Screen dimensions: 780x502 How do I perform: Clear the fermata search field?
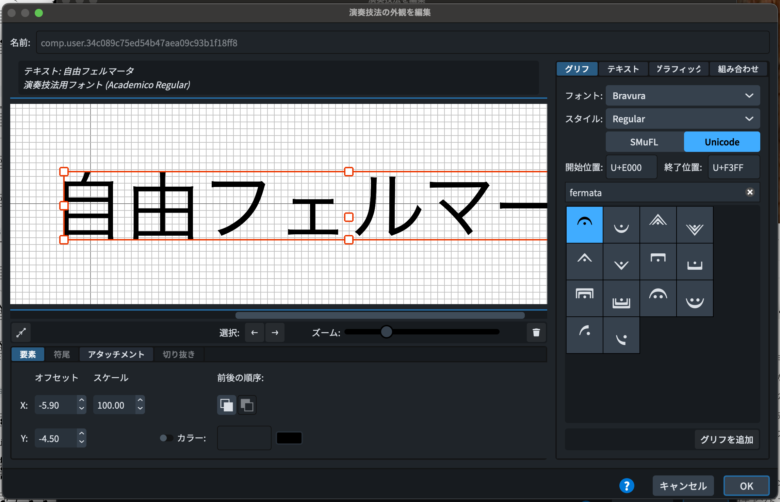(750, 192)
